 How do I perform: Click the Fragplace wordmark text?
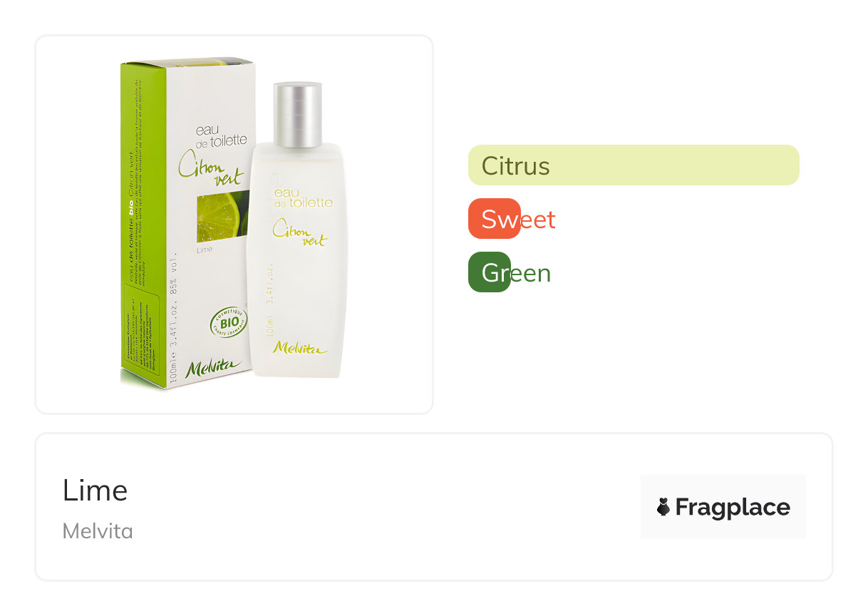(x=732, y=507)
